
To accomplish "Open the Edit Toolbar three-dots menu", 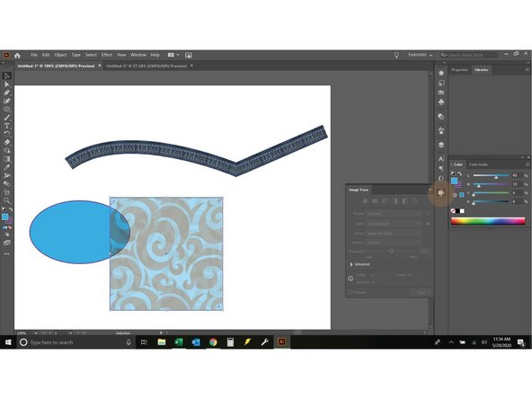I will (7, 253).
